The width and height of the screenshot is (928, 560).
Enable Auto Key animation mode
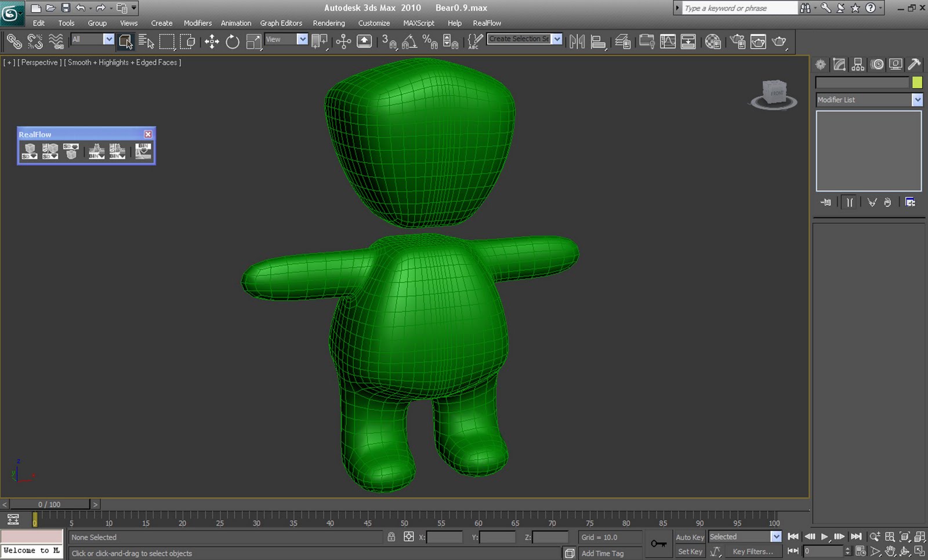click(690, 537)
